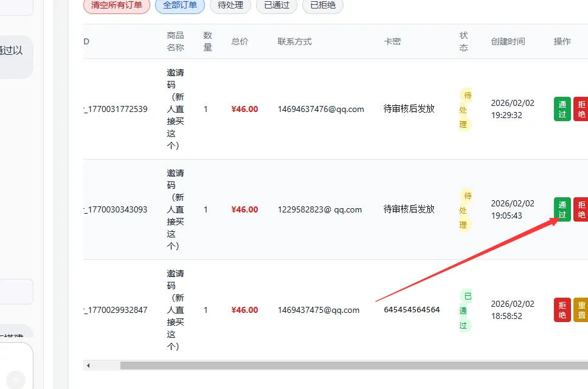The width and height of the screenshot is (588, 389).
Task: Click the yellow 待处理 status badge on first order
Action: click(464, 110)
